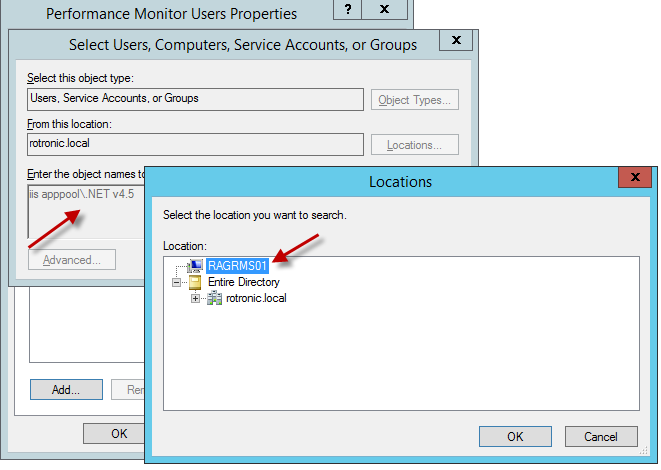Image resolution: width=661 pixels, height=470 pixels.
Task: Close the Select Users dialog
Action: pyautogui.click(x=456, y=40)
